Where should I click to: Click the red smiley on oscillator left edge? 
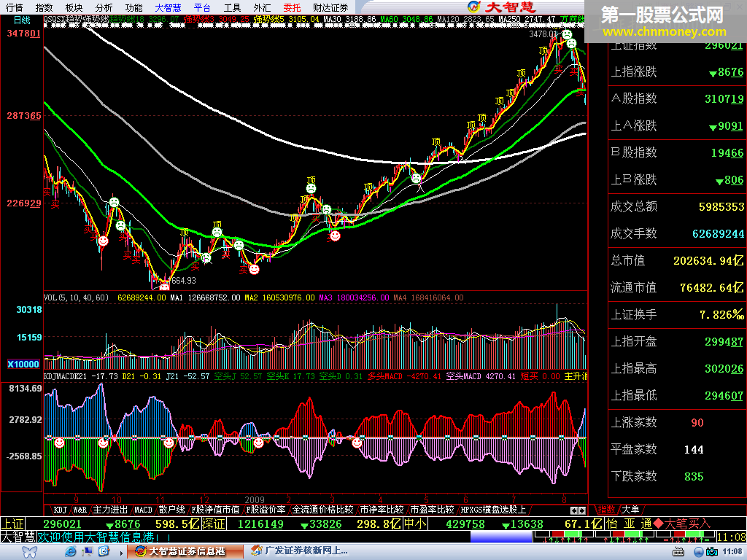tap(59, 443)
